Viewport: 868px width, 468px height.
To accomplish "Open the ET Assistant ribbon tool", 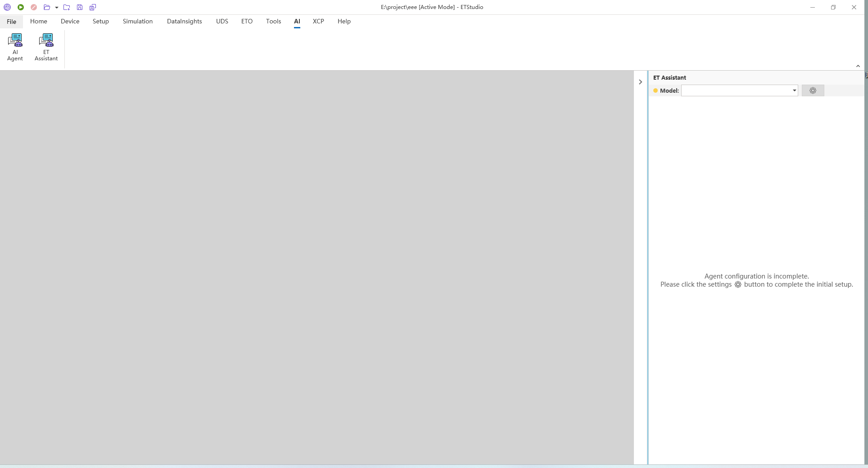I will pos(46,47).
